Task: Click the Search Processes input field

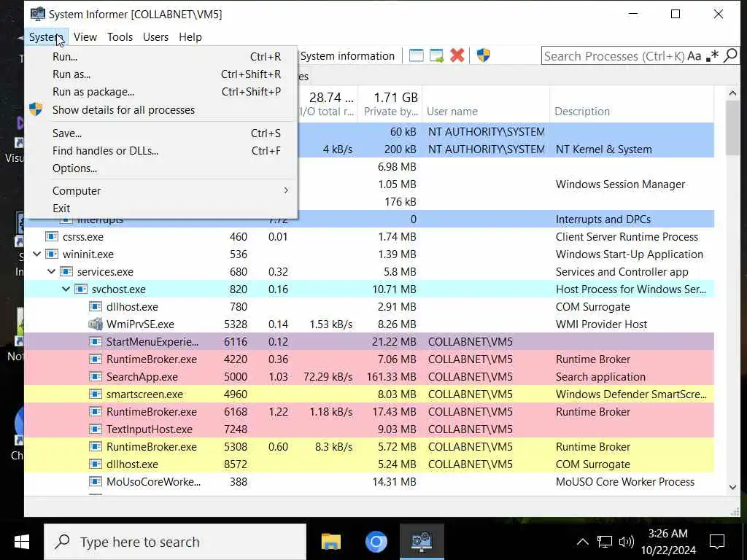Action: pyautogui.click(x=614, y=56)
